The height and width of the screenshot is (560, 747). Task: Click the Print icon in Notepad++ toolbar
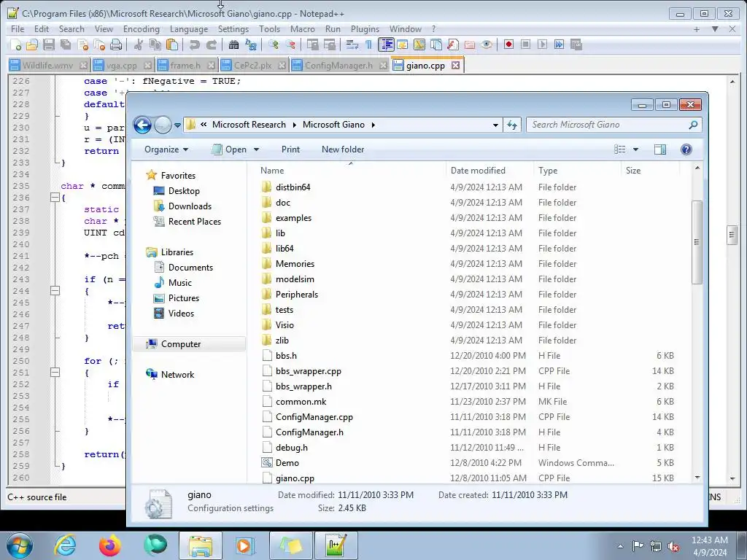click(x=116, y=44)
